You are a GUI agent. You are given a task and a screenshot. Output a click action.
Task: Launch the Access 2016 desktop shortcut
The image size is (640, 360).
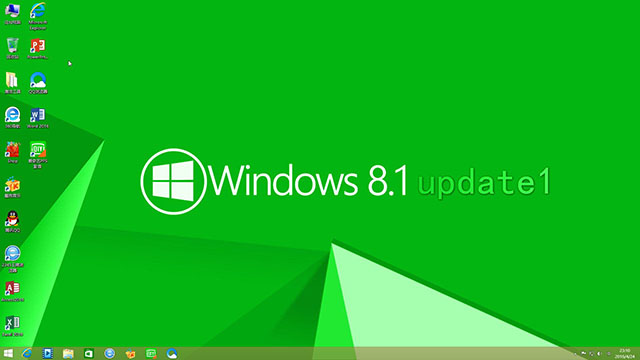(x=12, y=291)
